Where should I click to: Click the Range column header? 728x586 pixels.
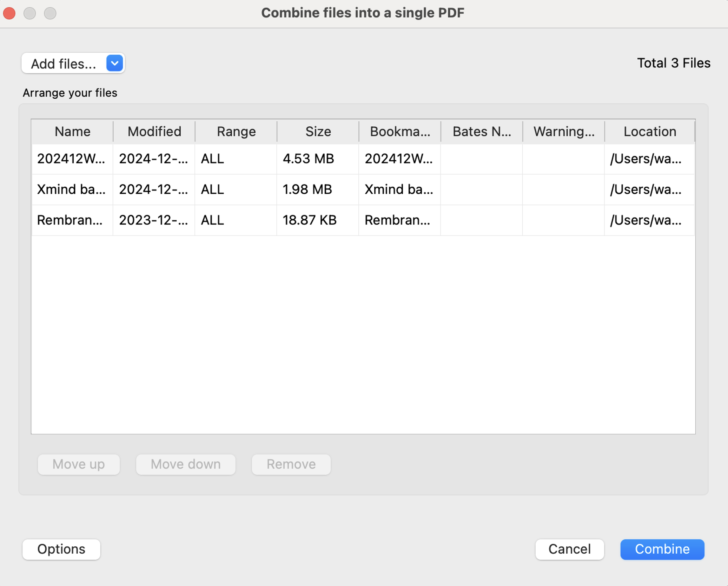(236, 132)
